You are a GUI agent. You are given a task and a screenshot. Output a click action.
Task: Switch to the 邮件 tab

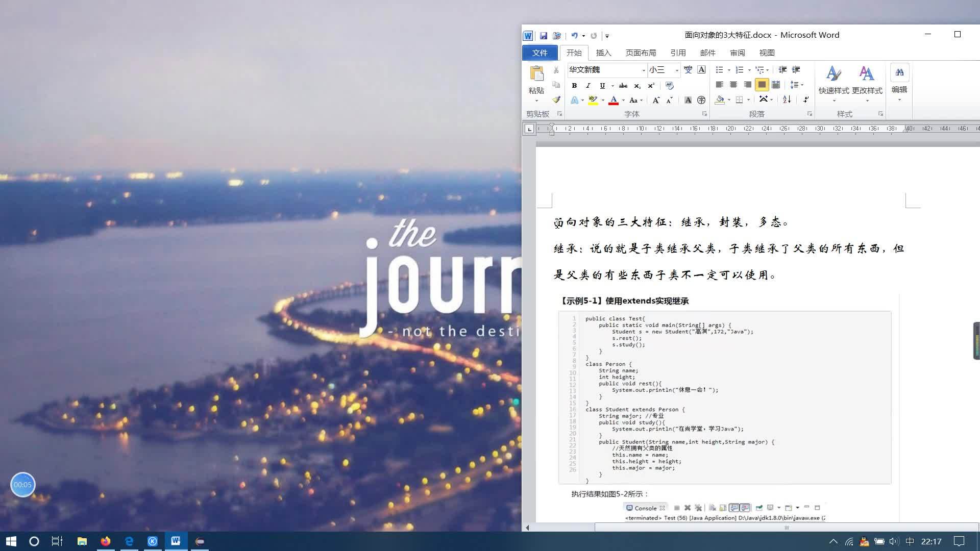point(707,53)
